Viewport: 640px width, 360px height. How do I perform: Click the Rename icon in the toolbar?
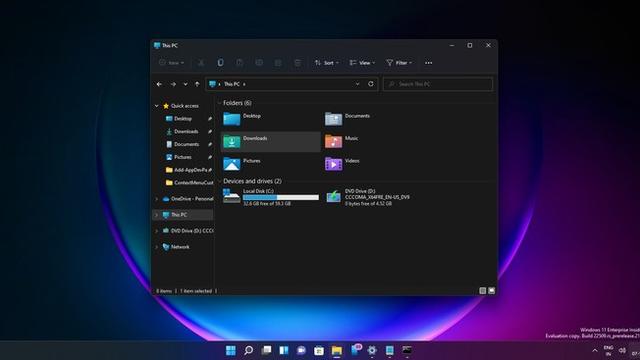point(259,63)
